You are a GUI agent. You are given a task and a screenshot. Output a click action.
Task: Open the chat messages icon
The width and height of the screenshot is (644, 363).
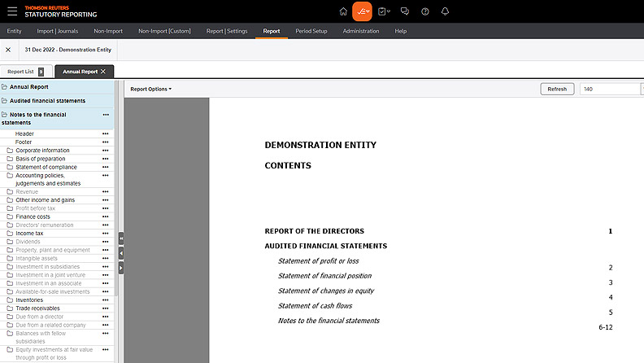coord(403,11)
